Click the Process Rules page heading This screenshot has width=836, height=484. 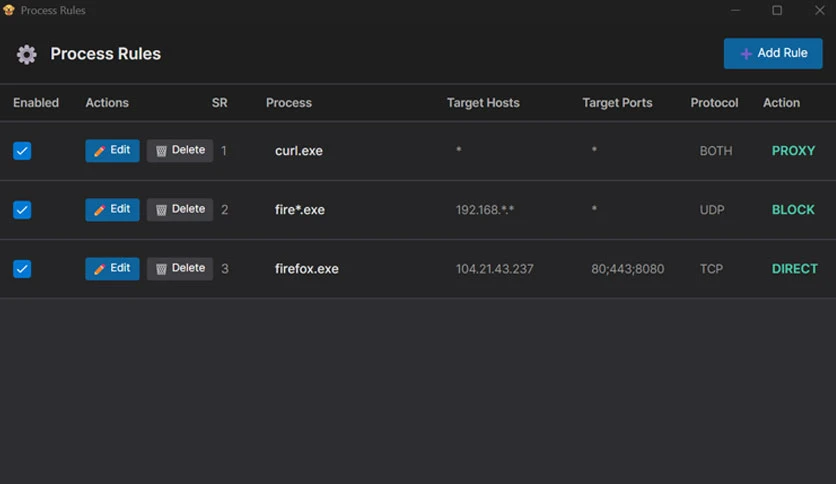tap(106, 54)
